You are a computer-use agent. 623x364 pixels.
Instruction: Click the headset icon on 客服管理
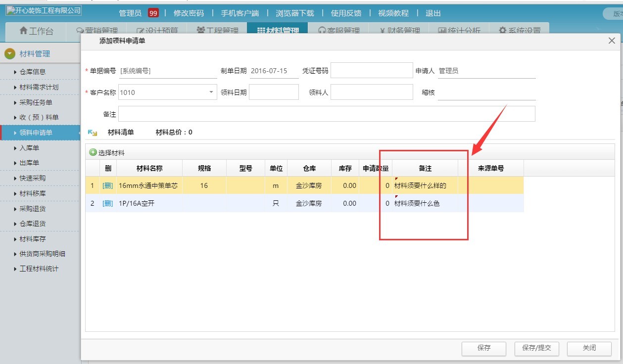[x=323, y=30]
